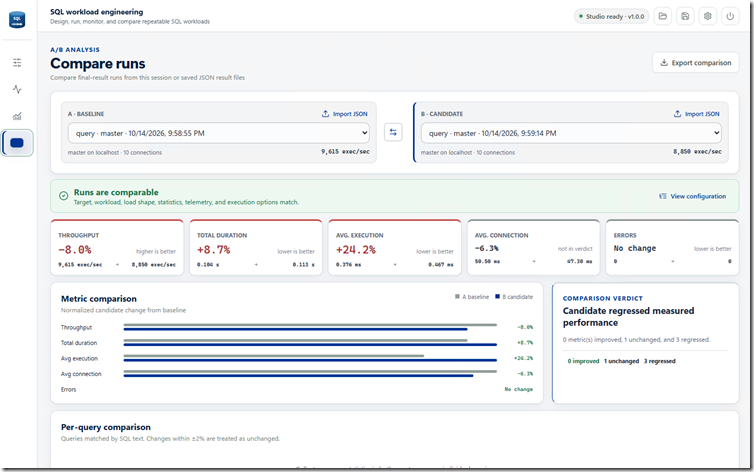Click the open folder icon in header
Image resolution: width=754 pixels, height=472 pixels.
pyautogui.click(x=663, y=16)
